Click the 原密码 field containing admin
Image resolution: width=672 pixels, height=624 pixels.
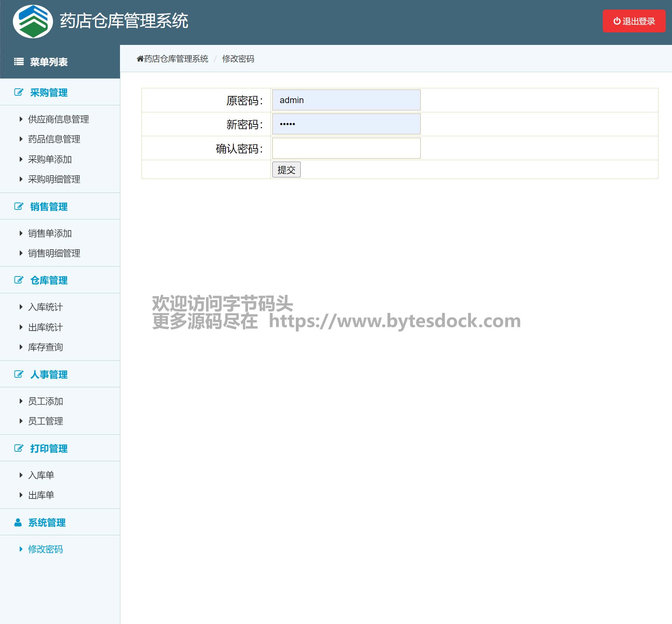pyautogui.click(x=346, y=100)
